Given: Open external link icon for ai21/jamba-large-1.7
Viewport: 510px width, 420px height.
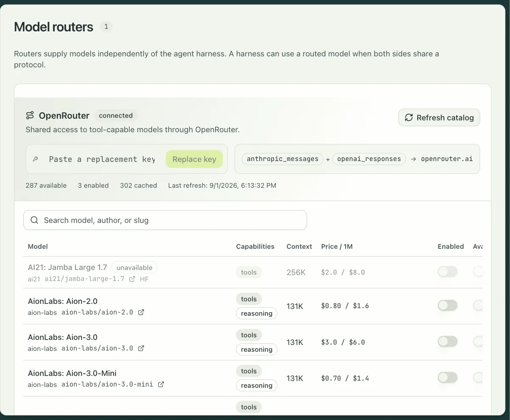Looking at the screenshot, I should point(132,279).
